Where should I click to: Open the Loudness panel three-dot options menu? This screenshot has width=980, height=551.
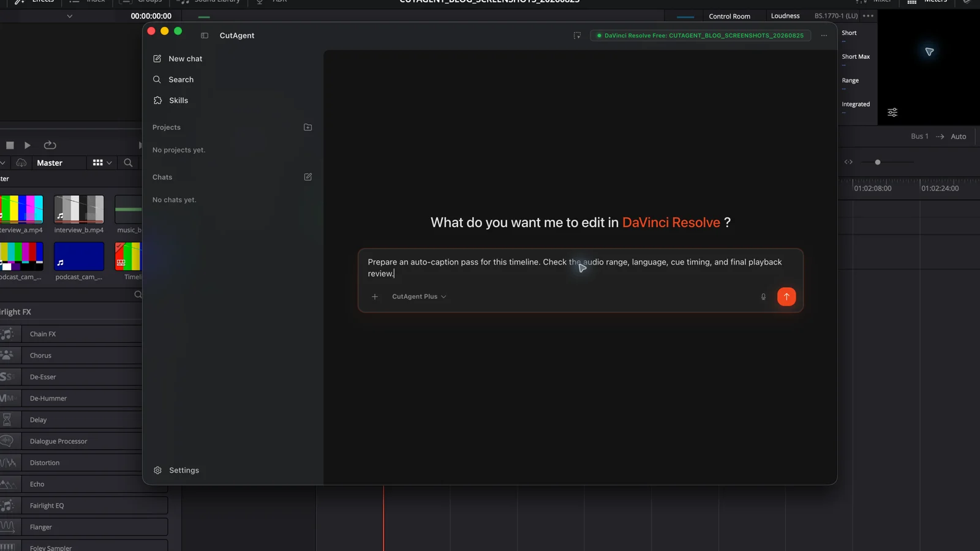tap(869, 16)
